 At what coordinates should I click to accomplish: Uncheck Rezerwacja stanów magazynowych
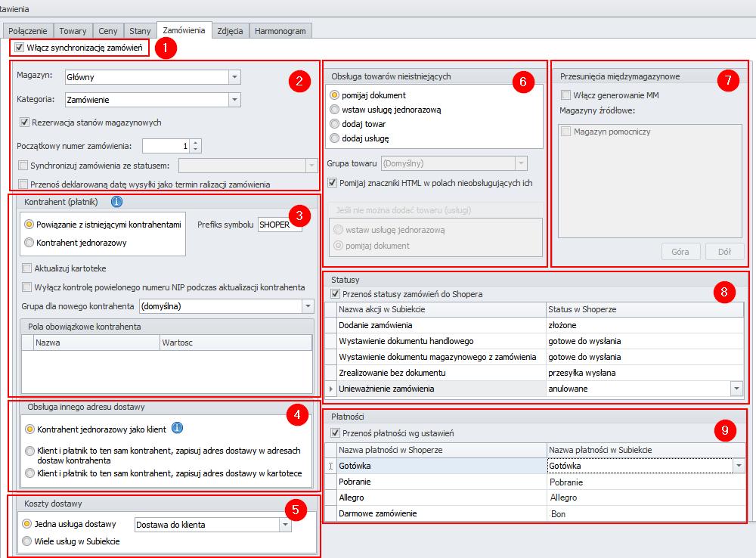(25, 122)
